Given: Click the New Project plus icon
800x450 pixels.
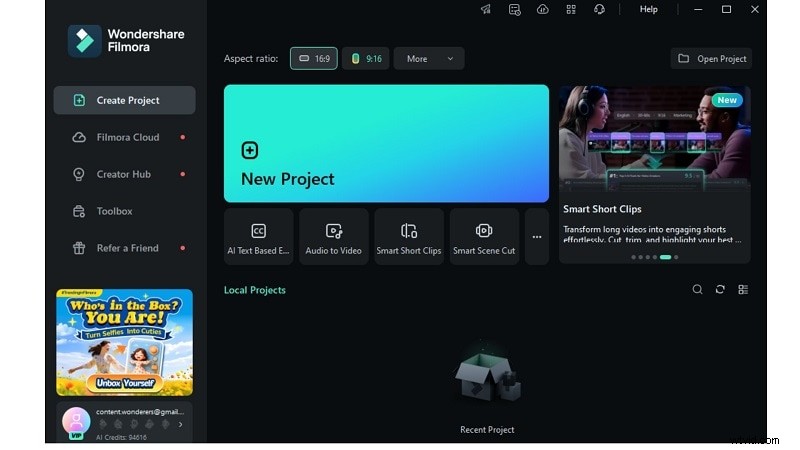Looking at the screenshot, I should tap(249, 150).
